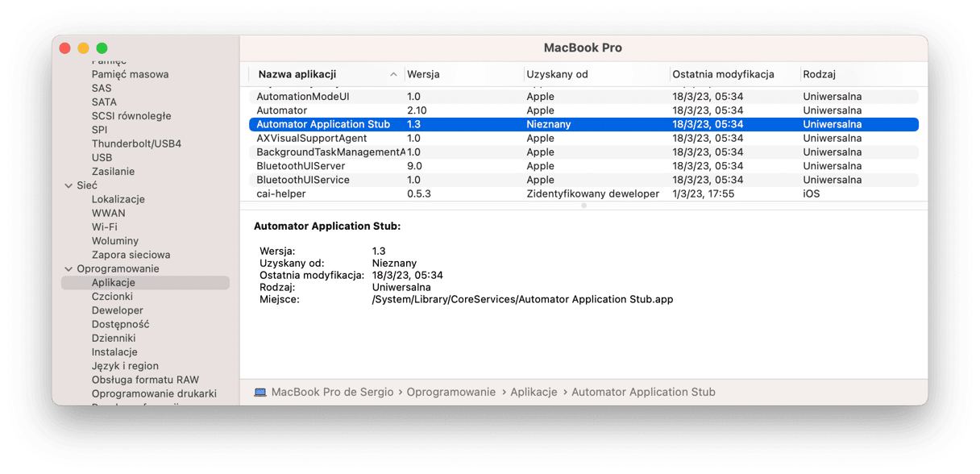Viewport: 980px width, 474px height.
Task: Click the sort arrow in Nazwa aplikacji column
Action: point(393,74)
